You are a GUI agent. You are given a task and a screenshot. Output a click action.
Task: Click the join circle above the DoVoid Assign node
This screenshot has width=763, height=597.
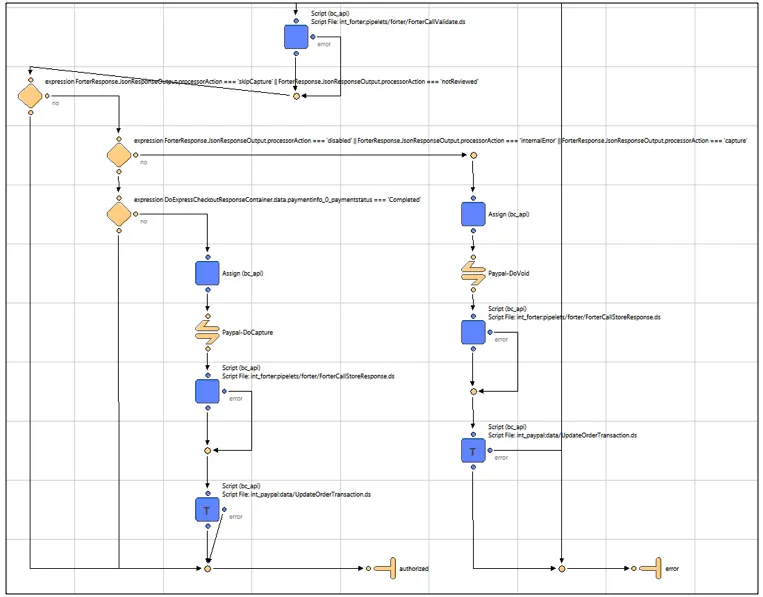[473, 155]
